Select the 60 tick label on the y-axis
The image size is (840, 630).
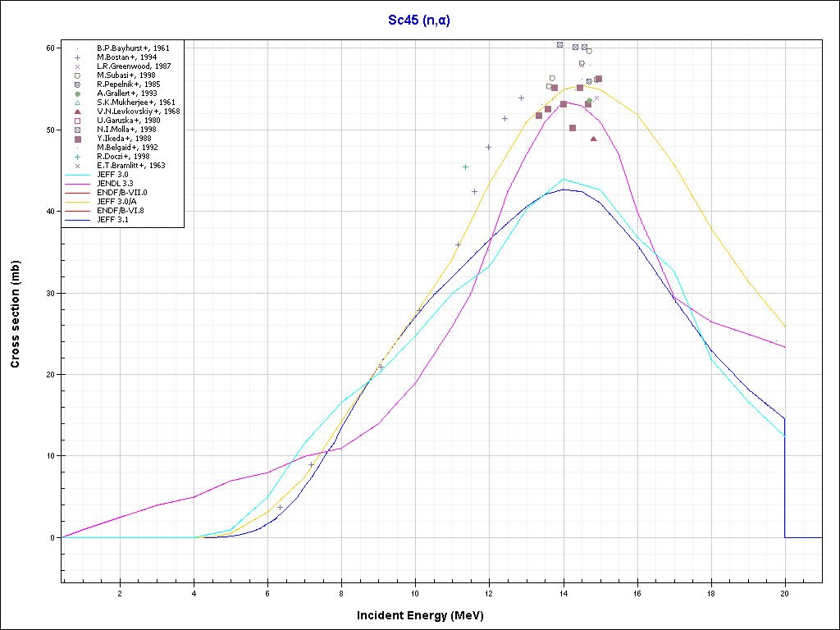[49, 48]
